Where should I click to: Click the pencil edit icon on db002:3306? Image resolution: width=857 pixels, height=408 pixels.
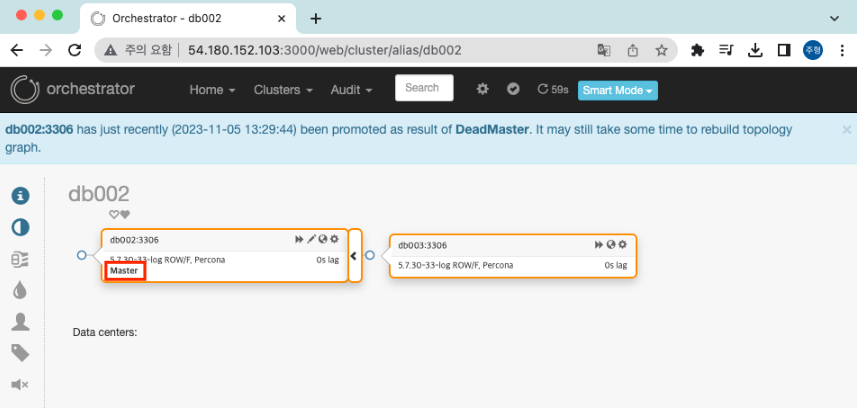point(311,239)
